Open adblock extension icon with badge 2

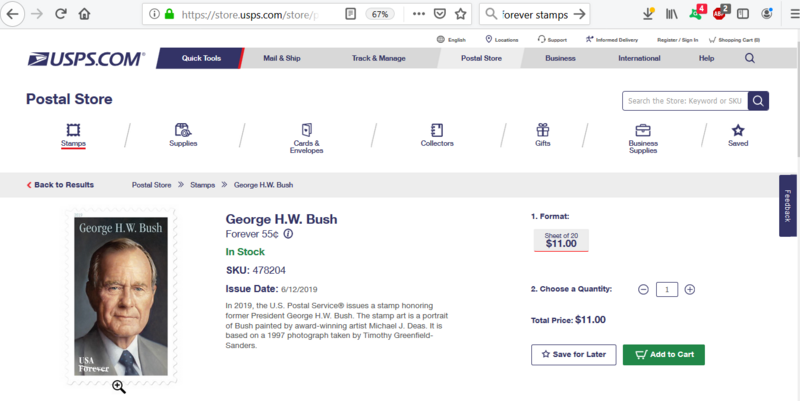click(x=720, y=13)
